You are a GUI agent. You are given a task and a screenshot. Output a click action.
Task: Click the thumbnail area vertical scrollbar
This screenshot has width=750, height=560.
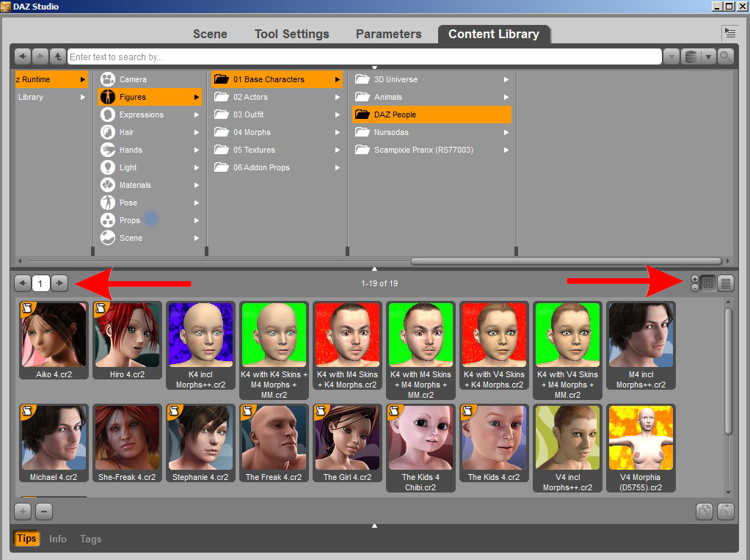pos(728,371)
